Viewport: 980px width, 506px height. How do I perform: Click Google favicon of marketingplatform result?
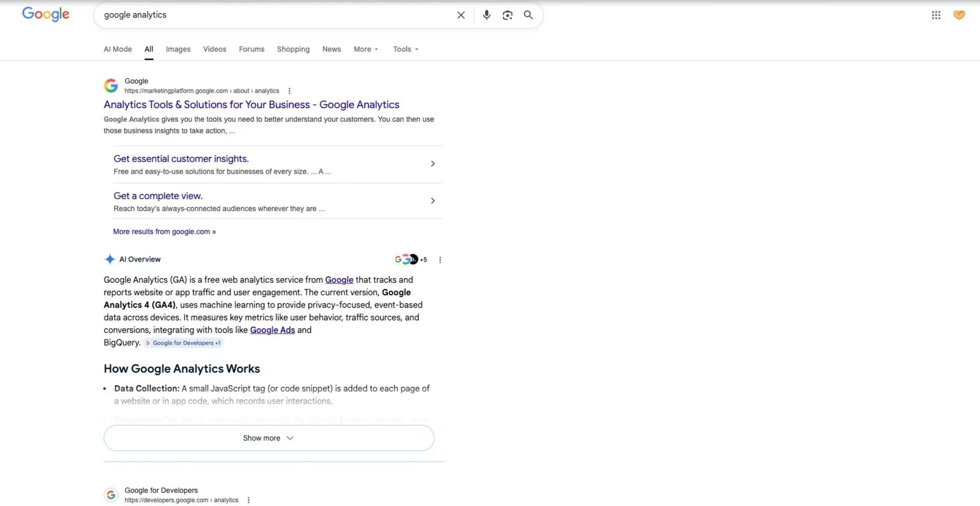point(111,85)
